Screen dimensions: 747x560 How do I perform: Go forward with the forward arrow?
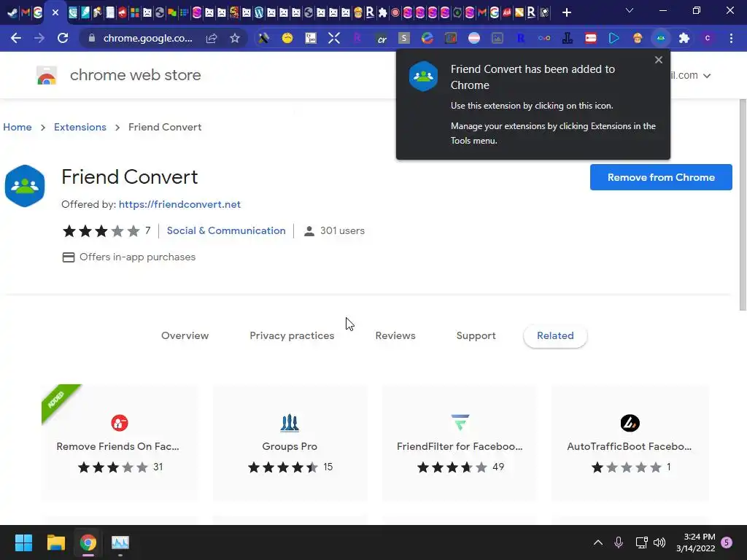[x=39, y=38]
